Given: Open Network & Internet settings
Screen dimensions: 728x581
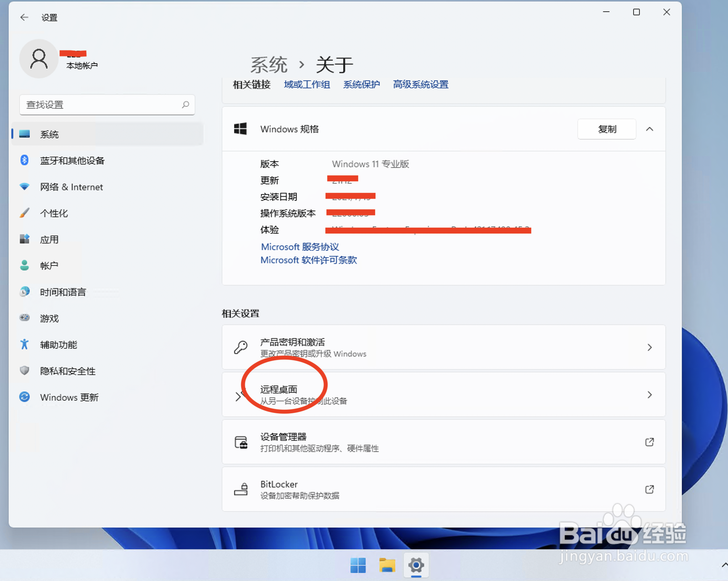Looking at the screenshot, I should click(71, 187).
